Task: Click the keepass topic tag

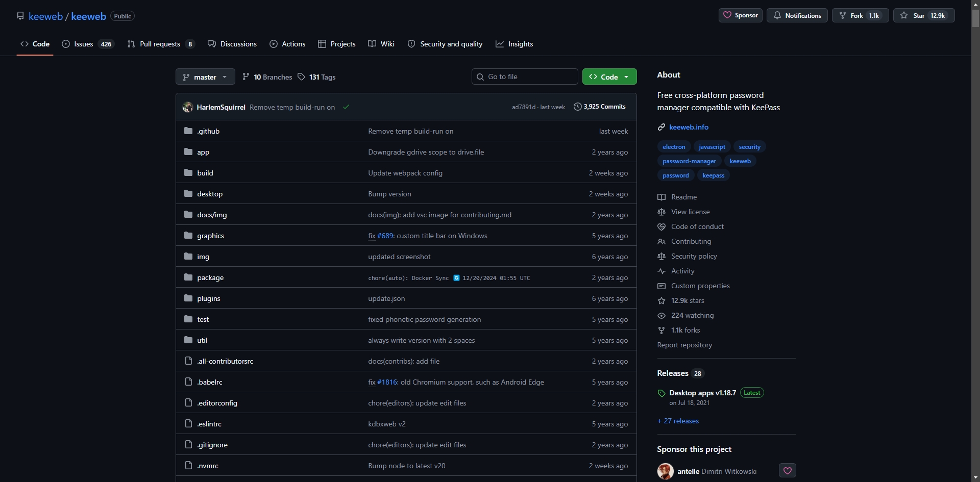Action: (x=713, y=175)
